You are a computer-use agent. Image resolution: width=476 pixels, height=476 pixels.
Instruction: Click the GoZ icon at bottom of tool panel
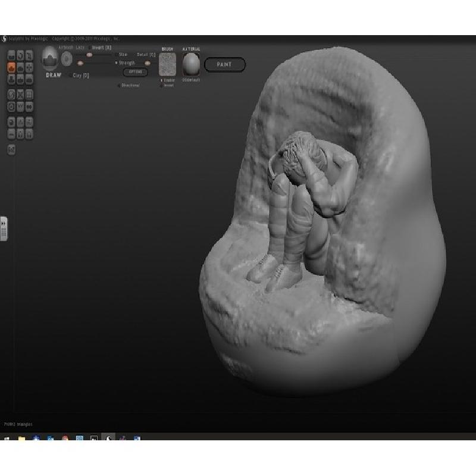(11, 149)
